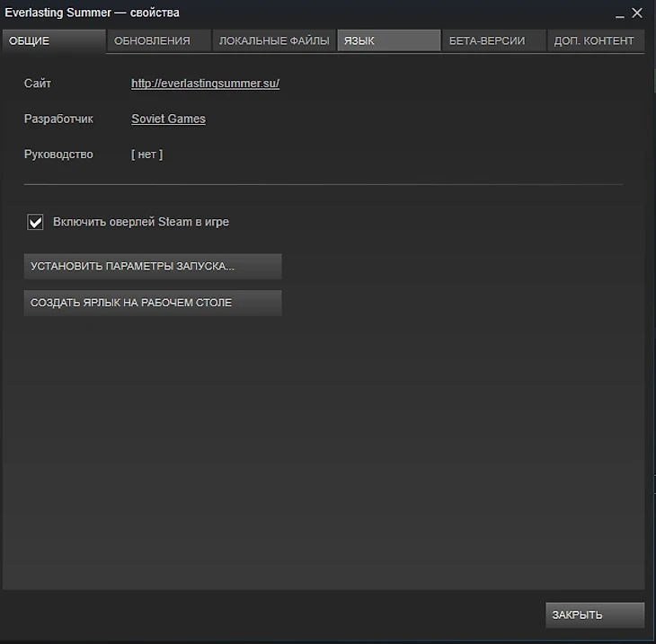
Task: Open the ЛОКАЛЬНЫЕ ФАЙЛЫ tab
Action: pos(274,41)
